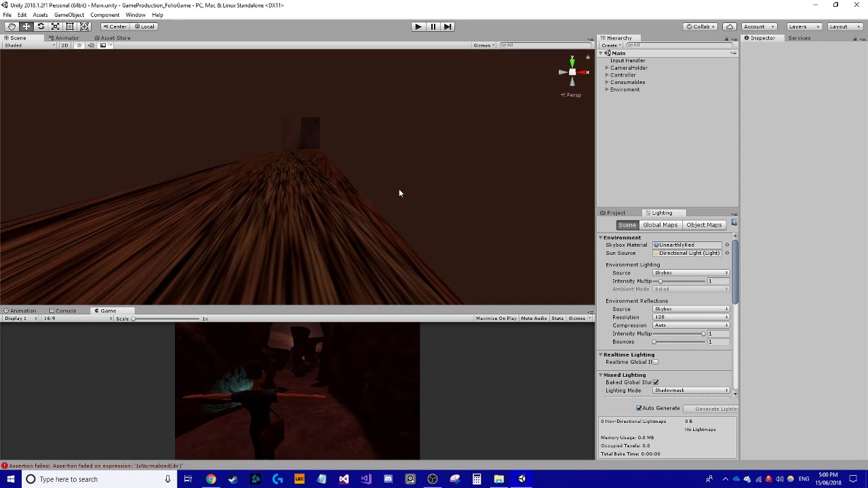Toggle Local handle rotation button
The image size is (868, 488).
click(144, 26)
